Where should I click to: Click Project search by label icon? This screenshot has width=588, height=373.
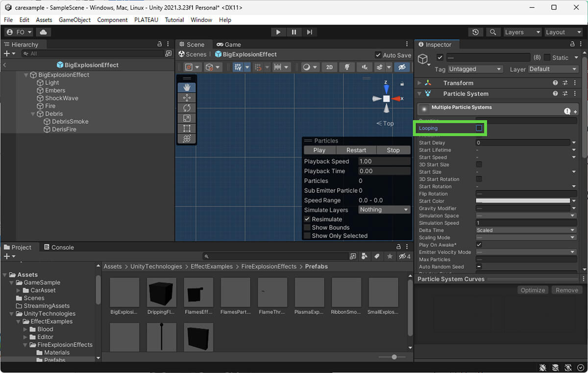pyautogui.click(x=377, y=256)
